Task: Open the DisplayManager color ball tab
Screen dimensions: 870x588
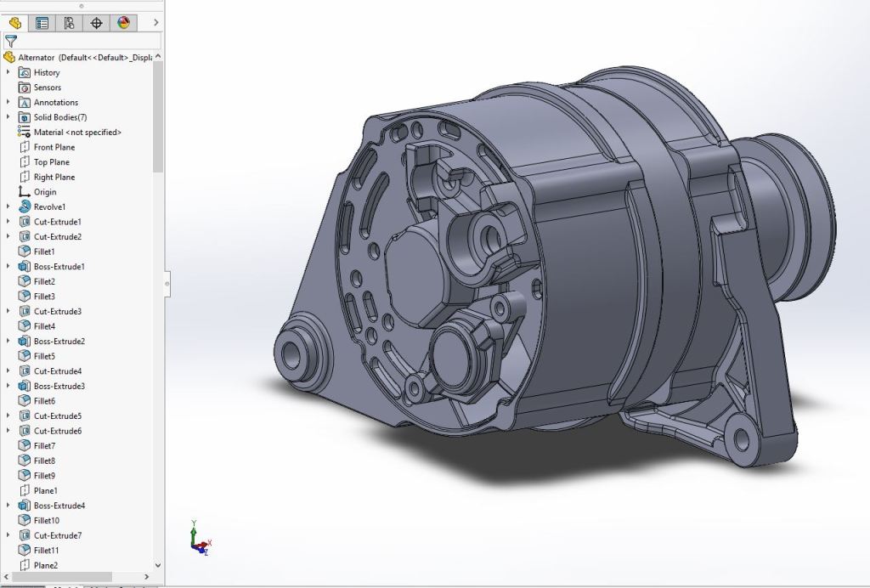Action: click(x=123, y=23)
